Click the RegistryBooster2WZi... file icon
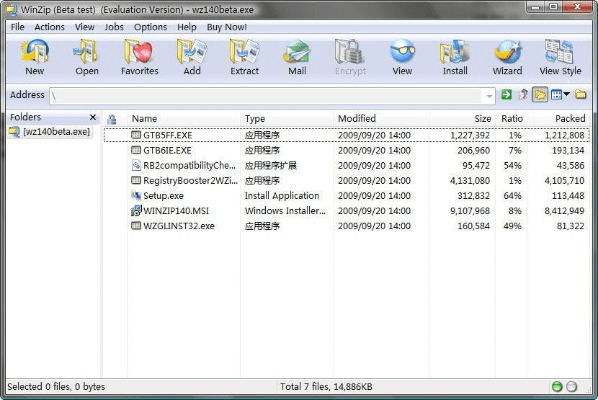The image size is (598, 400). coord(136,180)
